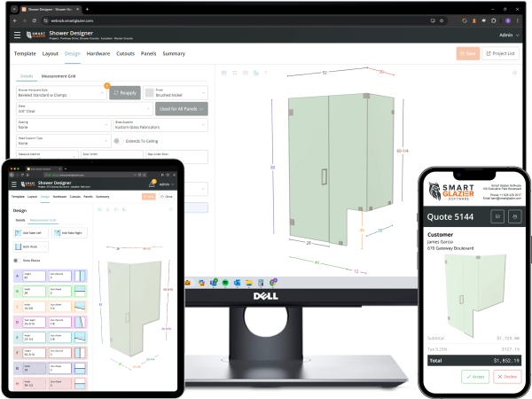Open Spotify from the Windows taskbar
The image size is (532, 399).
coord(225,283)
